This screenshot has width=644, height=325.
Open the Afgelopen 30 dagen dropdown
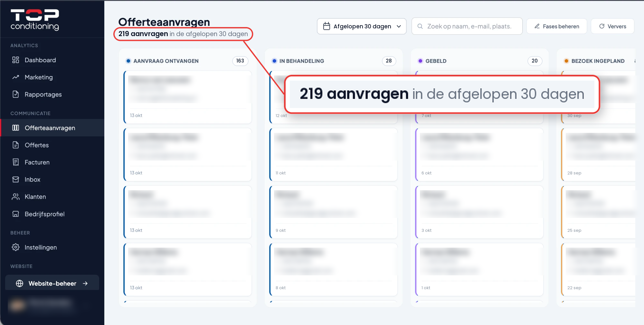[x=362, y=26]
